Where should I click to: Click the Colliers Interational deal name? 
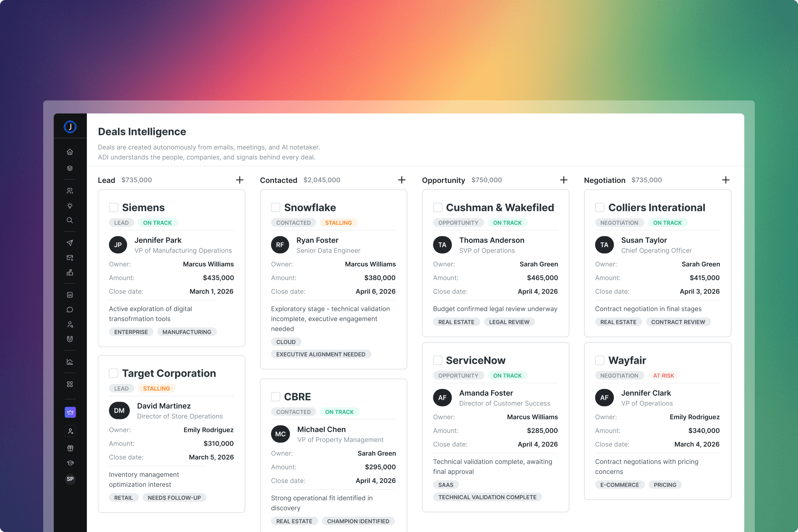coord(656,207)
